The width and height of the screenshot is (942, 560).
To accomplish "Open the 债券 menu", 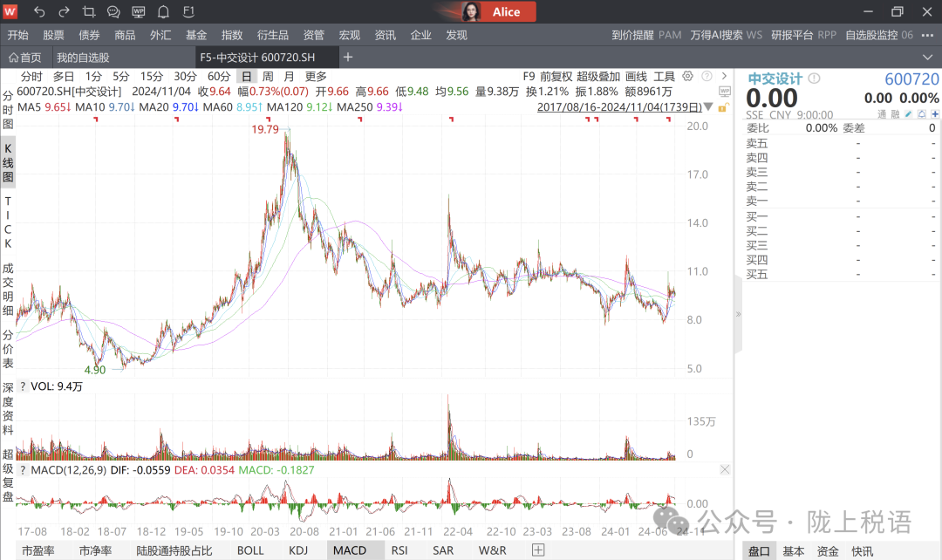I will [x=89, y=35].
